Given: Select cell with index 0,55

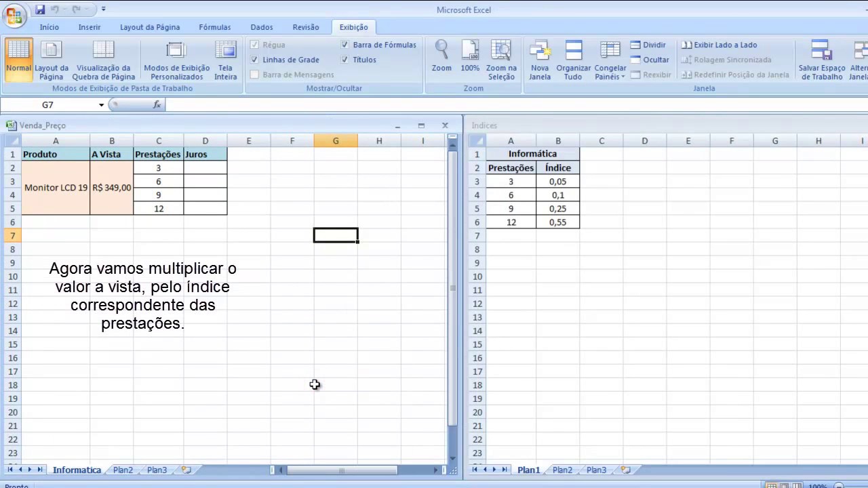Looking at the screenshot, I should 557,222.
